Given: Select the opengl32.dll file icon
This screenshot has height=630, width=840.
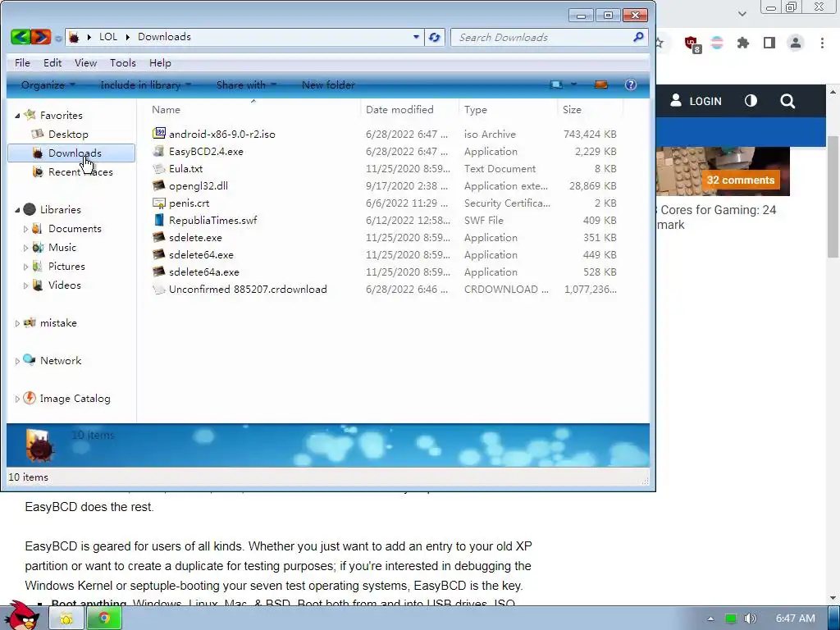Looking at the screenshot, I should click(158, 185).
